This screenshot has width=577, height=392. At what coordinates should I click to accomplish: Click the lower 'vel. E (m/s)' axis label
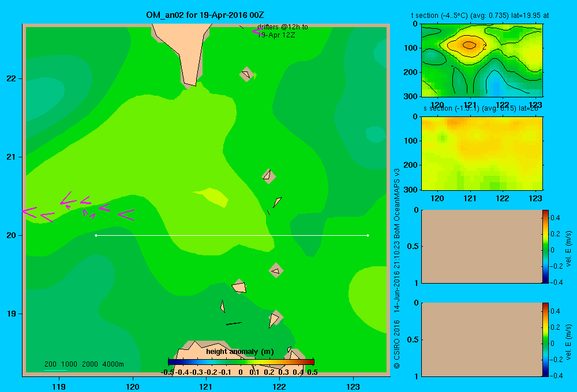point(569,342)
